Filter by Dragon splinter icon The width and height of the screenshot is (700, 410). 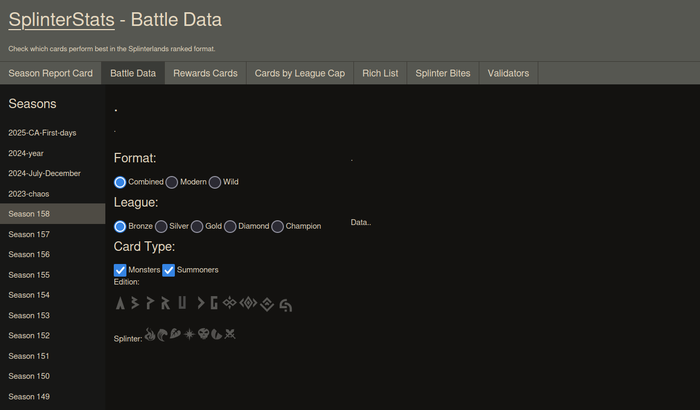[x=217, y=334]
